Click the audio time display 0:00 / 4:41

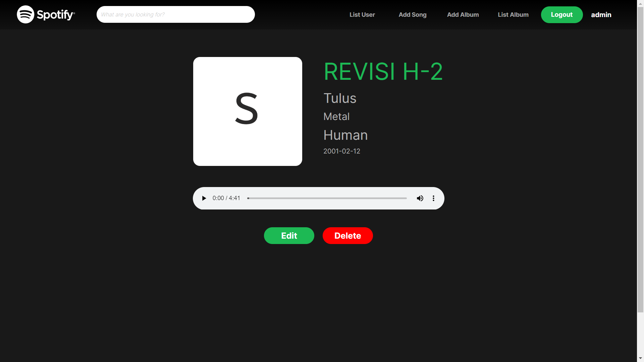tap(226, 198)
